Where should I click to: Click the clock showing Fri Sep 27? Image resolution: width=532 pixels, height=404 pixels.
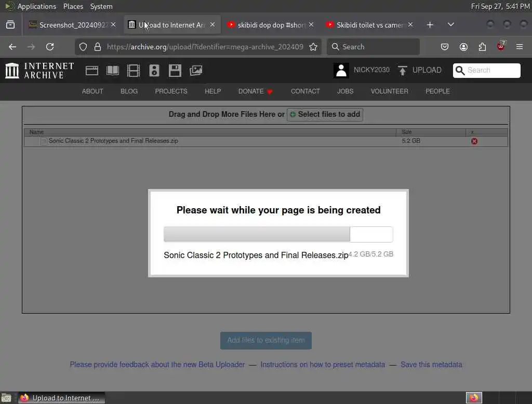pos(500,6)
